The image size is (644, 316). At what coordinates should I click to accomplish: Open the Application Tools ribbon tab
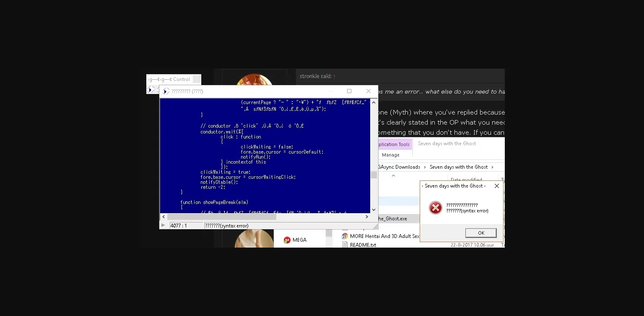click(x=394, y=144)
